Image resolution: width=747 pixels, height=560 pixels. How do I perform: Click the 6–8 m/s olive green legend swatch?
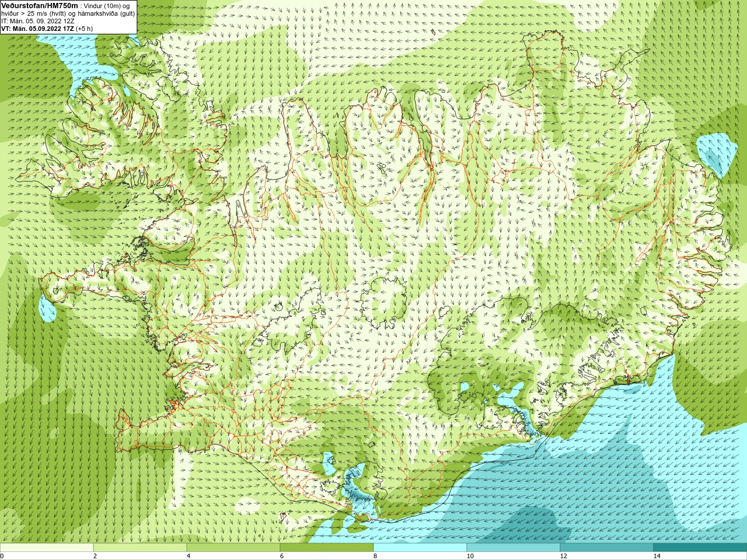pos(327,548)
